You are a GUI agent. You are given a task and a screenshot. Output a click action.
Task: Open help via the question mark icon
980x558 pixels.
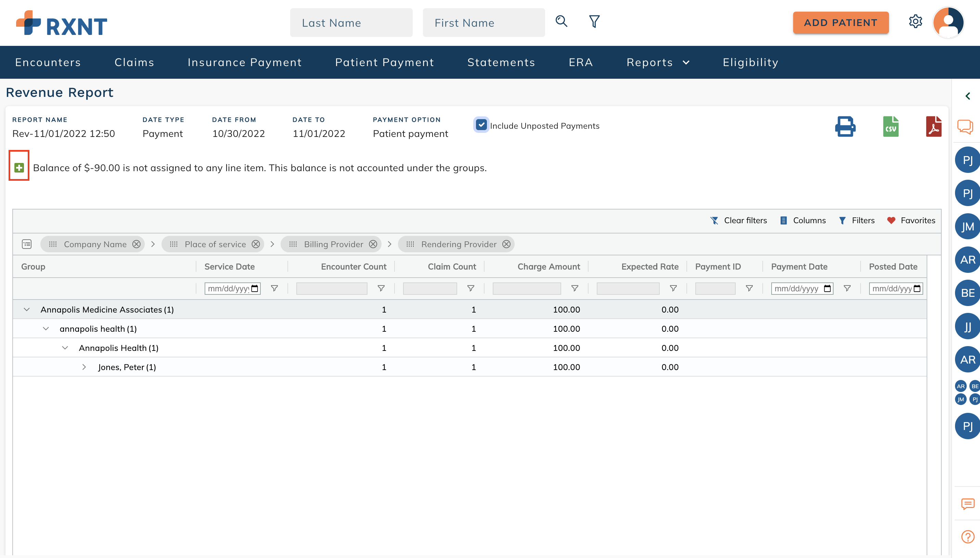tap(967, 536)
